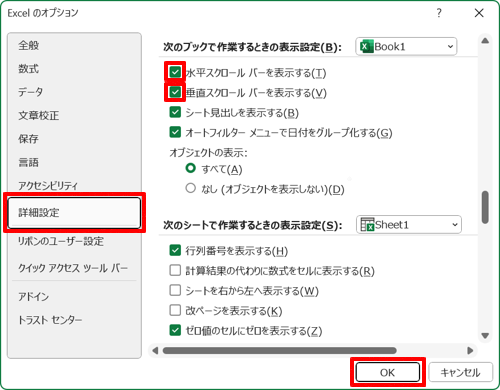Go to トラスト センター category
The image size is (500, 390).
(50, 320)
